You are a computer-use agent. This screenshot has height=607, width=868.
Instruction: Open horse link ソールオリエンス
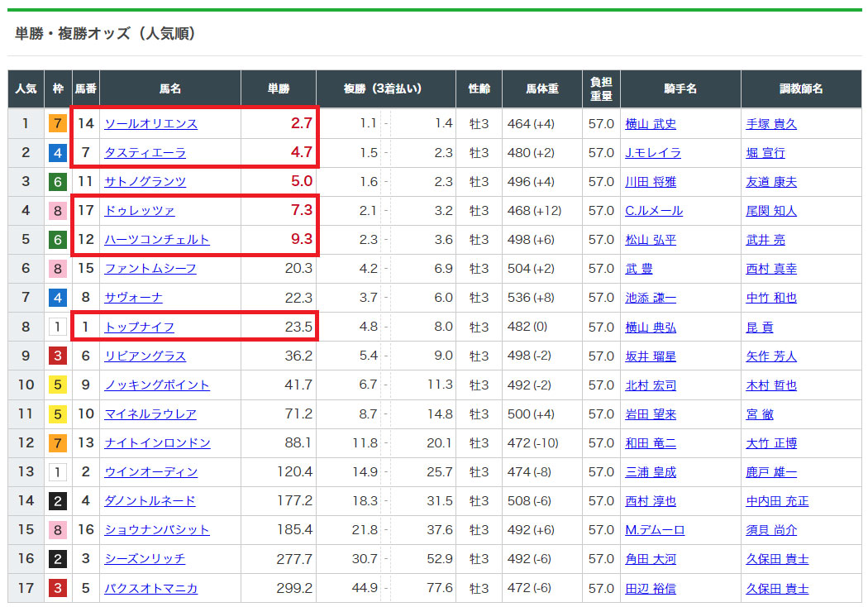click(150, 124)
